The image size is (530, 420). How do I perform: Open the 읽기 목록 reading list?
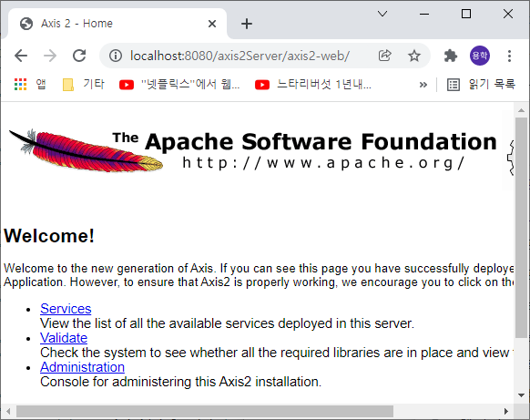pyautogui.click(x=481, y=85)
